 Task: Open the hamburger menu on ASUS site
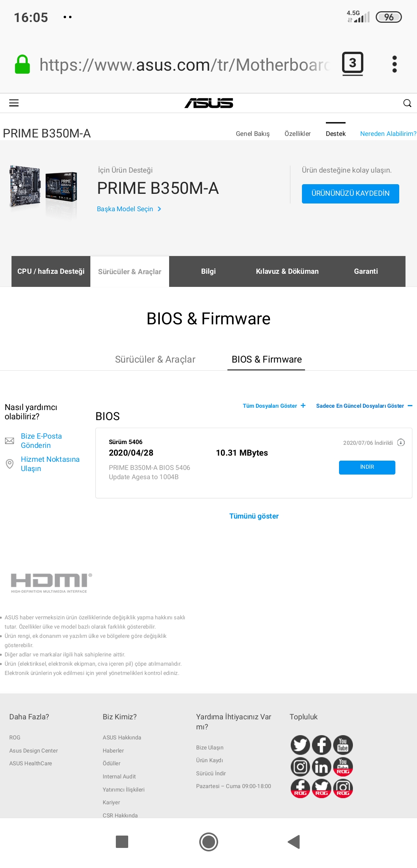pos(14,103)
